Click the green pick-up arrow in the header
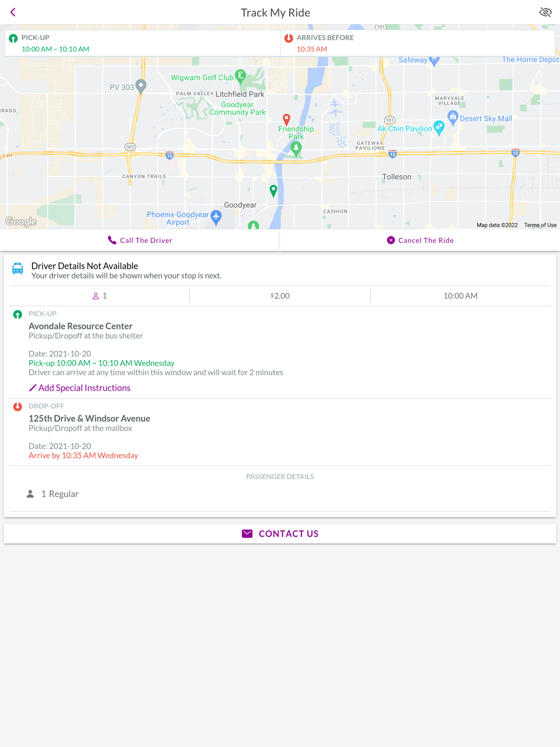The image size is (560, 747). (x=13, y=39)
